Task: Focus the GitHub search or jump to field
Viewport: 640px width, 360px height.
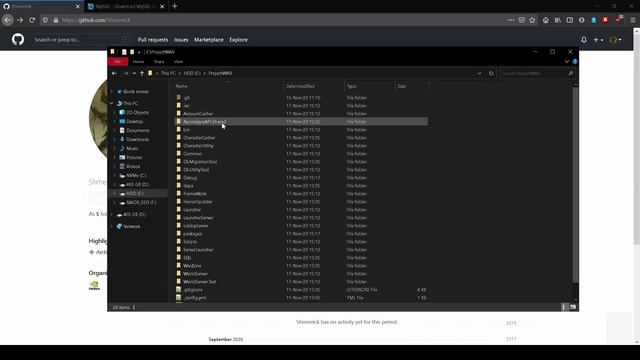Action: [81, 40]
